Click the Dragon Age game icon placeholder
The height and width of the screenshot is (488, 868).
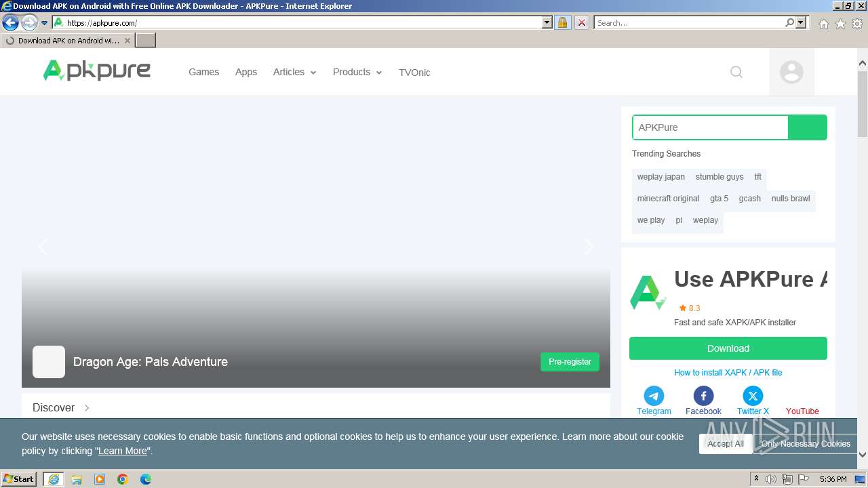coord(49,362)
